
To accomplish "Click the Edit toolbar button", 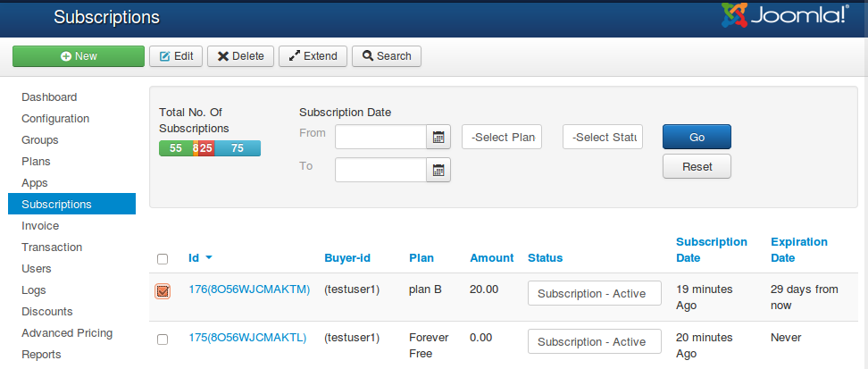I will (176, 56).
